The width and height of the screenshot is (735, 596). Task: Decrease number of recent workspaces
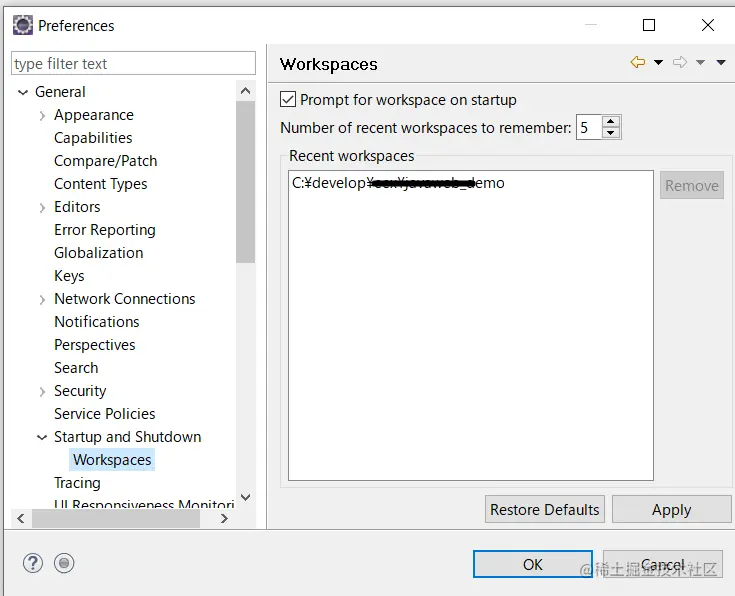click(x=612, y=133)
